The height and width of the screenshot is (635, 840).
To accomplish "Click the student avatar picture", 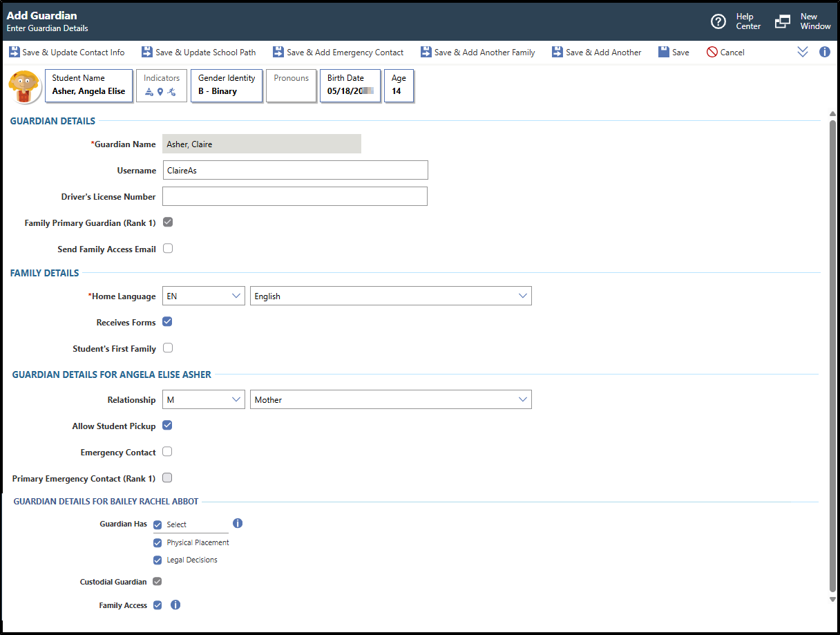I will point(25,86).
